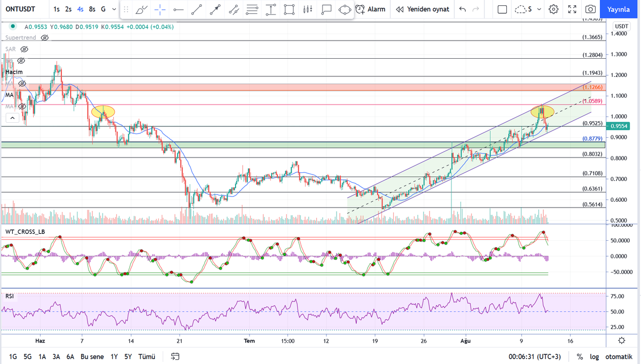Toggle percent scale mode
Image resolution: width=641 pixels, height=364 pixels.
[x=580, y=356]
